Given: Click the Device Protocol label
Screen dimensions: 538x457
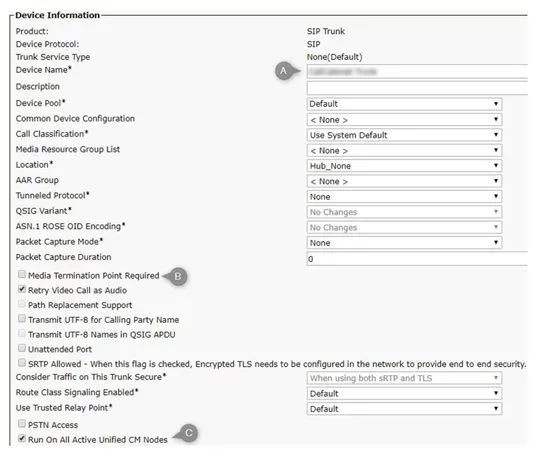Looking at the screenshot, I should tap(47, 44).
